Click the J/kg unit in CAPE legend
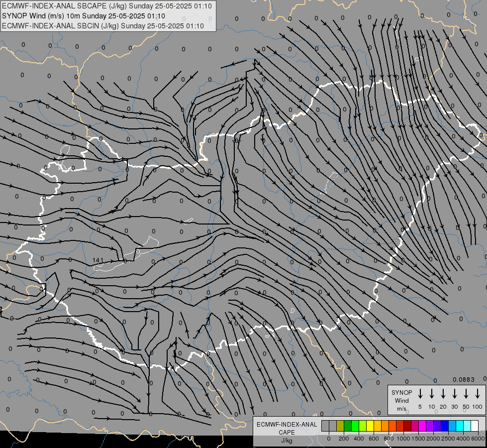 click(x=287, y=441)
